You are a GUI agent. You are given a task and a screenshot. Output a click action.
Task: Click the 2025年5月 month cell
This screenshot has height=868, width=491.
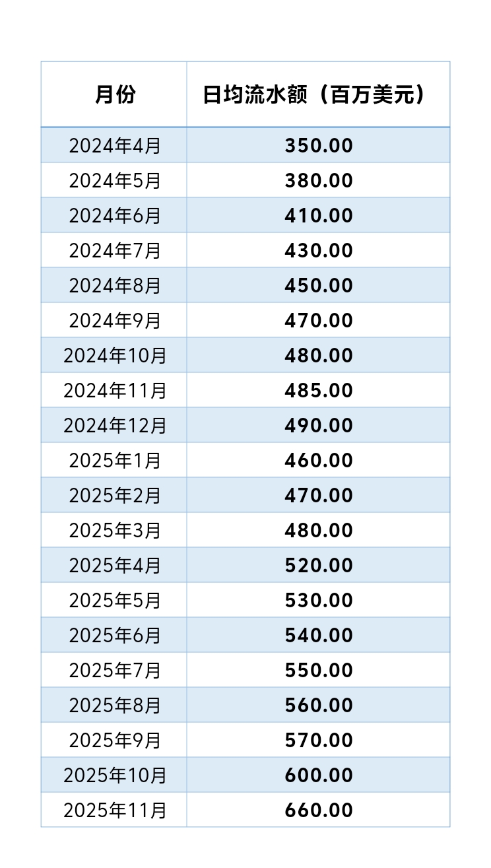[x=114, y=600]
